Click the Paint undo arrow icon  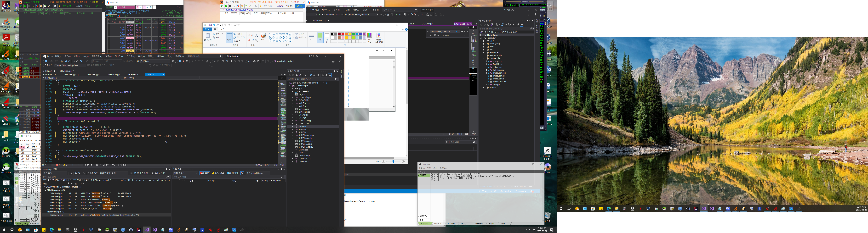214,25
